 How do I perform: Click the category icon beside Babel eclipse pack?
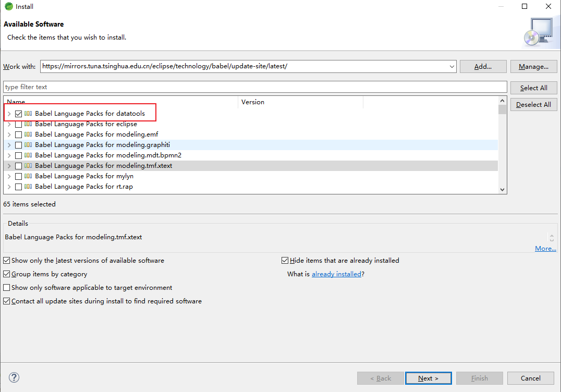pyautogui.click(x=28, y=124)
